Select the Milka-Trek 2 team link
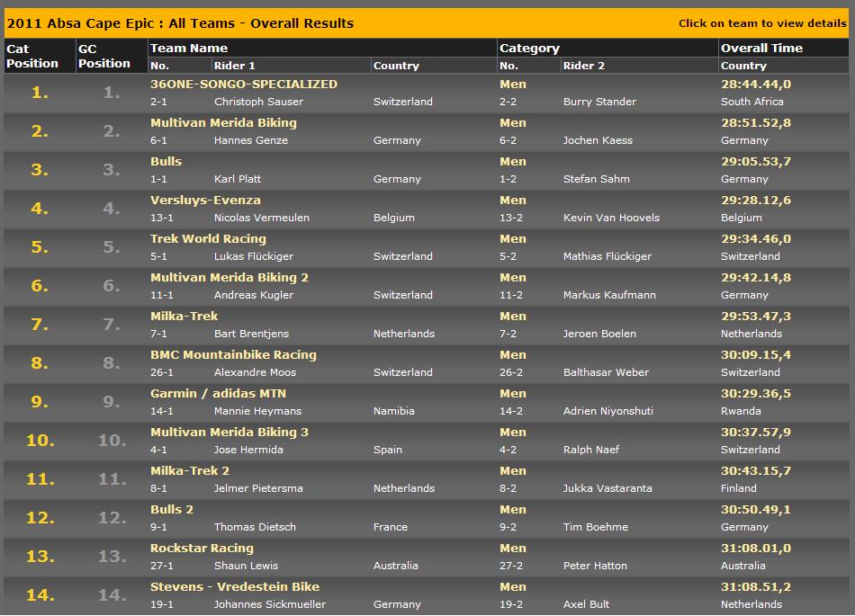The width and height of the screenshot is (855, 616). click(189, 470)
